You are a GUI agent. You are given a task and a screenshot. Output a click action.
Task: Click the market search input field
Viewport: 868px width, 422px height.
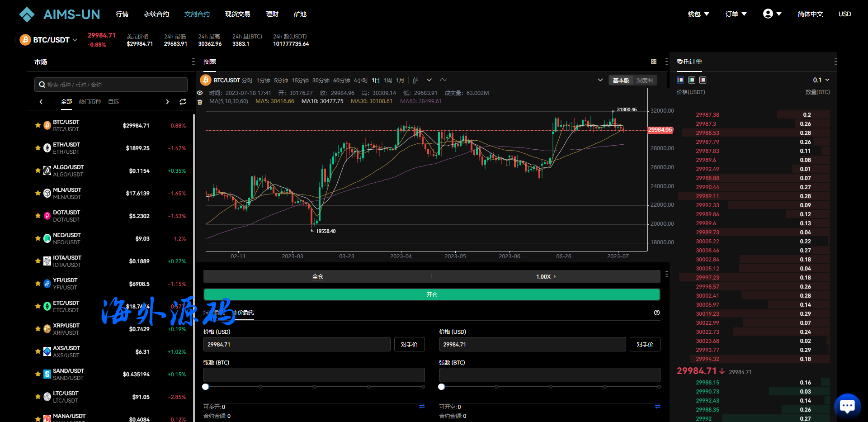point(111,85)
